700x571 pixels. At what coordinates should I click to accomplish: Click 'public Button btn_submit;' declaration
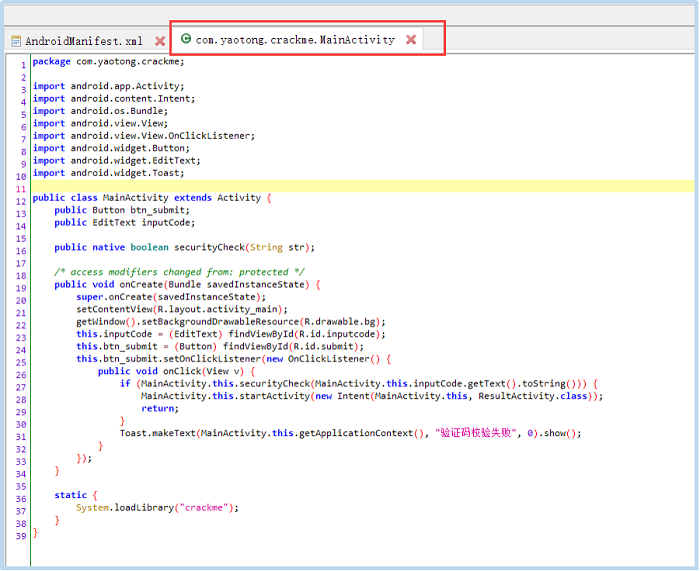point(122,210)
